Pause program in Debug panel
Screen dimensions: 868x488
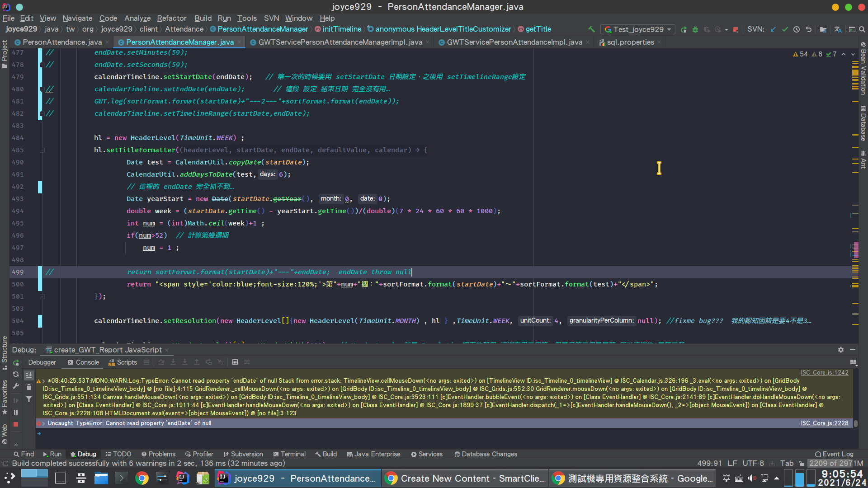(x=16, y=412)
